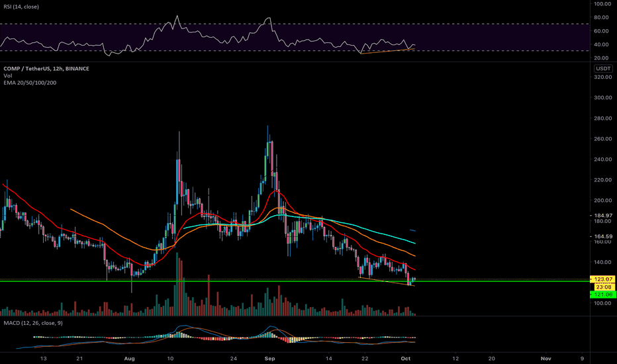The width and height of the screenshot is (617, 364).
Task: Click the 100.00 price label near volume
Action: [x=603, y=303]
